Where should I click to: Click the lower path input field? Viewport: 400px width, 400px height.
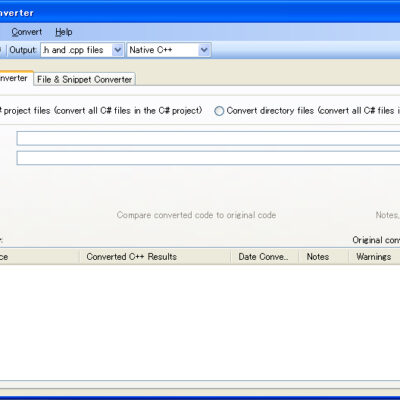click(x=208, y=158)
